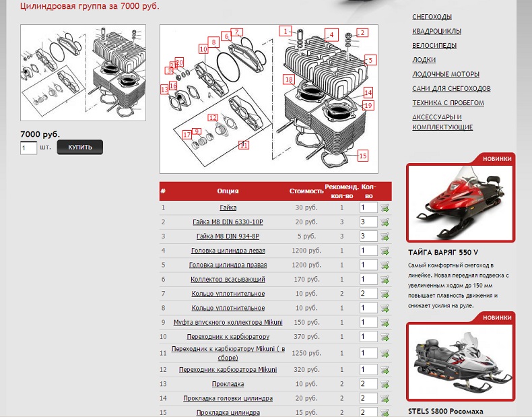The height and width of the screenshot is (417, 532).
Task: Add Переходник карбюратора Mikuni to cart
Action: click(385, 370)
